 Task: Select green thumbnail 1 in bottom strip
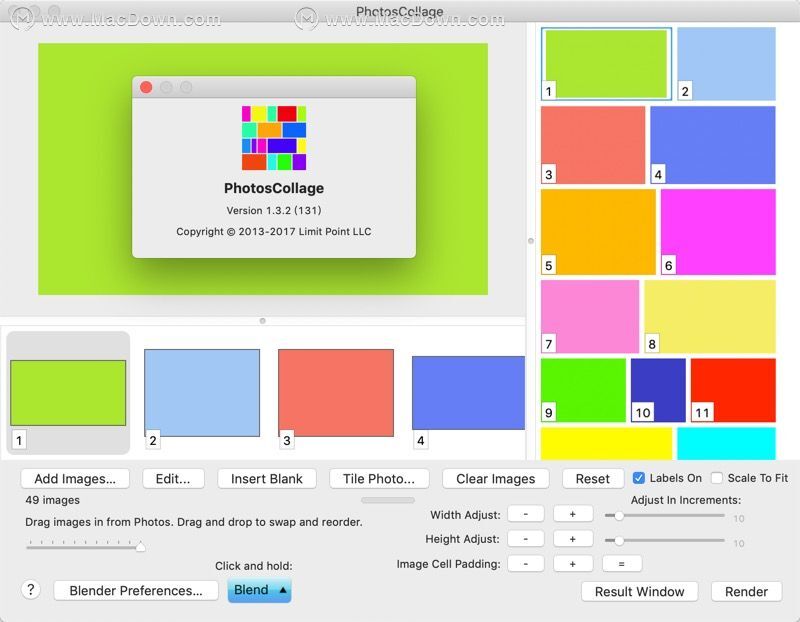point(68,393)
